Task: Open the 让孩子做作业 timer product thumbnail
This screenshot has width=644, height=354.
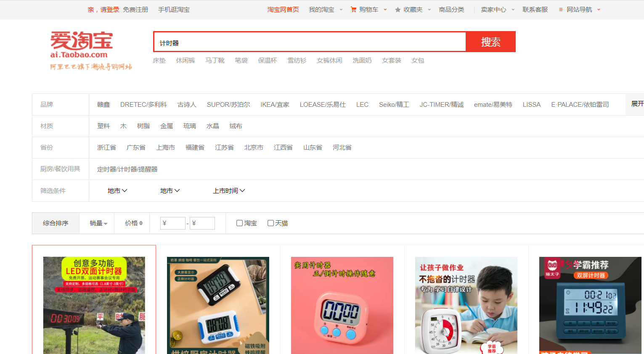Action: [466, 305]
